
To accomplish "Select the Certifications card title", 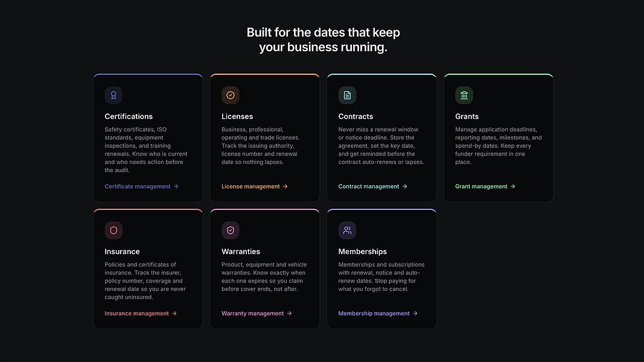I will [x=129, y=116].
